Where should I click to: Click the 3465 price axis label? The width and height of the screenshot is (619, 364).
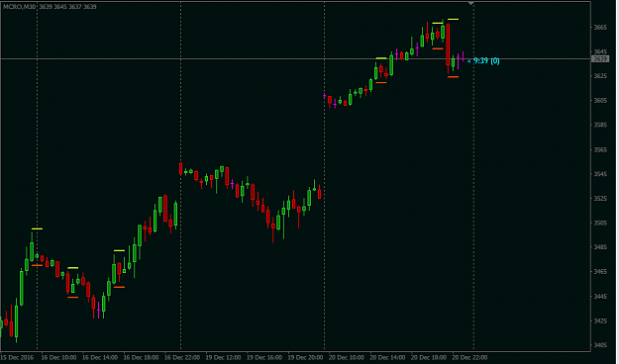point(600,272)
